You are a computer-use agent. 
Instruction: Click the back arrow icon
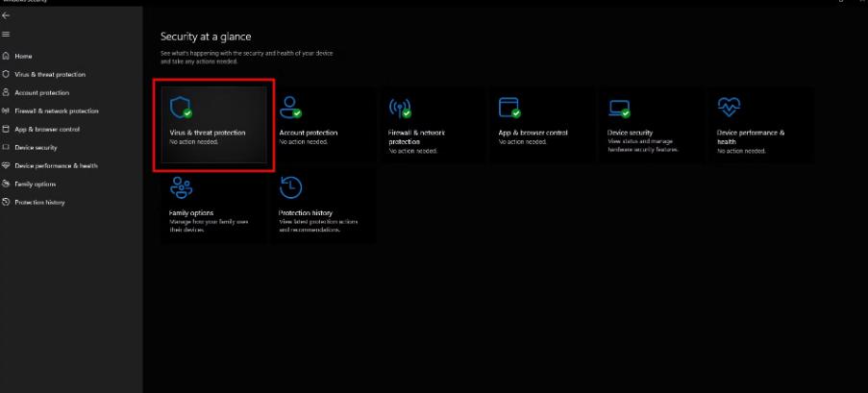click(x=6, y=15)
